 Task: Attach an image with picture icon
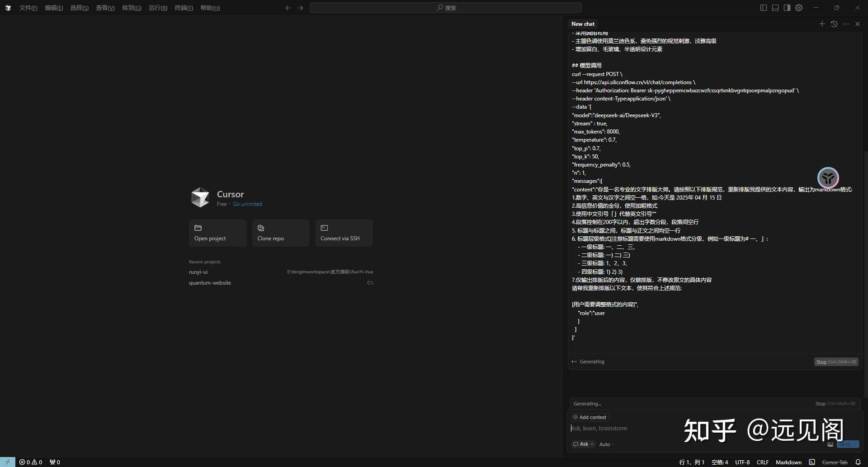point(830,444)
